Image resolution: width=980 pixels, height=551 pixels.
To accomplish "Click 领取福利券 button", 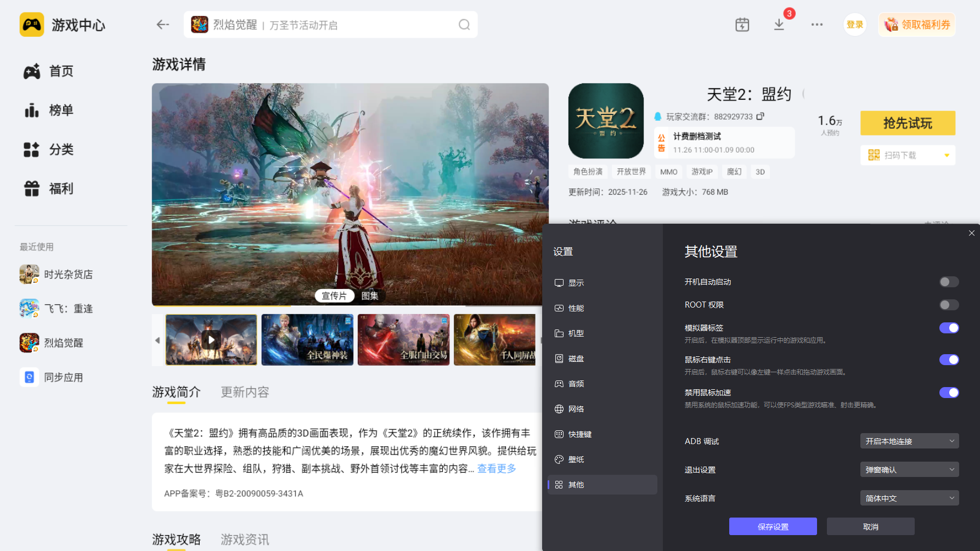I will click(917, 25).
